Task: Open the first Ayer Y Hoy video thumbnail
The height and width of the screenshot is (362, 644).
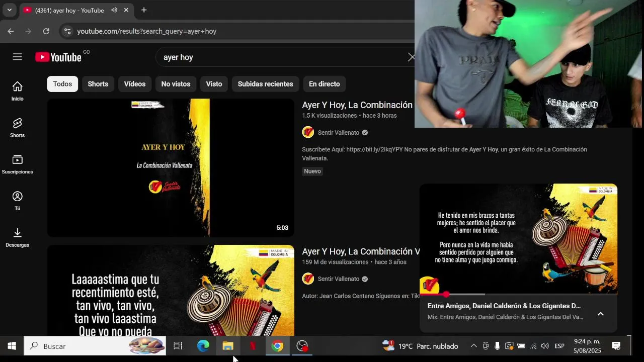Action: 171,168
